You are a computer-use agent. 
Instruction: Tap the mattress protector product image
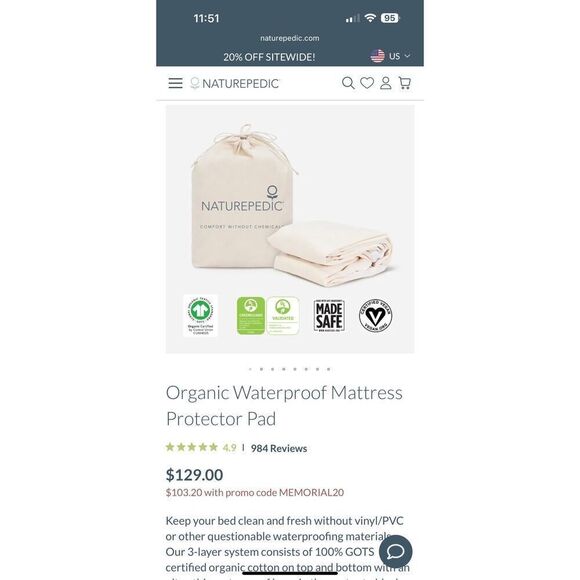click(290, 229)
